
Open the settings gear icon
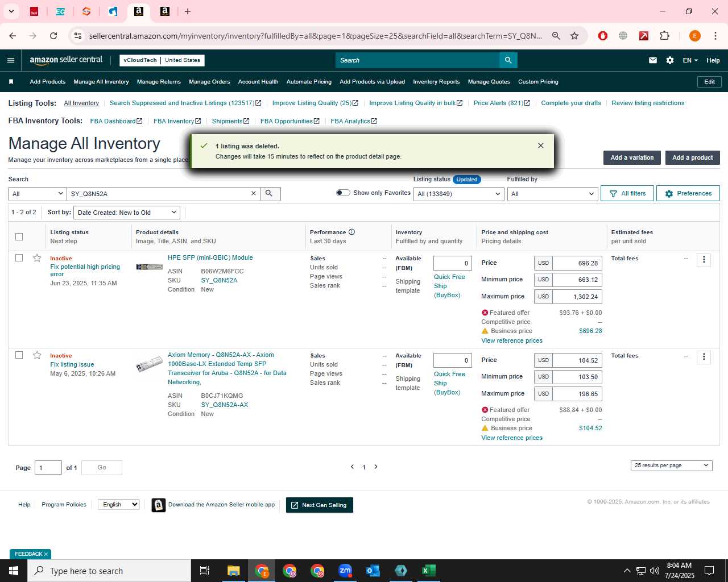tap(670, 60)
